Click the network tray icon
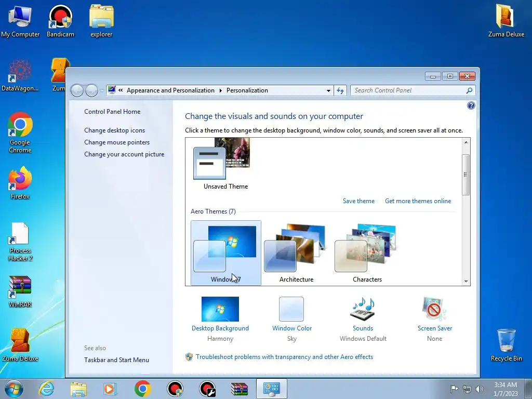 point(467,389)
